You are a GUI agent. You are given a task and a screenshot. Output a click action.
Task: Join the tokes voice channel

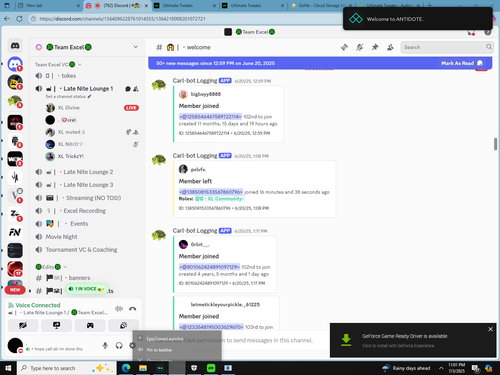click(x=87, y=76)
